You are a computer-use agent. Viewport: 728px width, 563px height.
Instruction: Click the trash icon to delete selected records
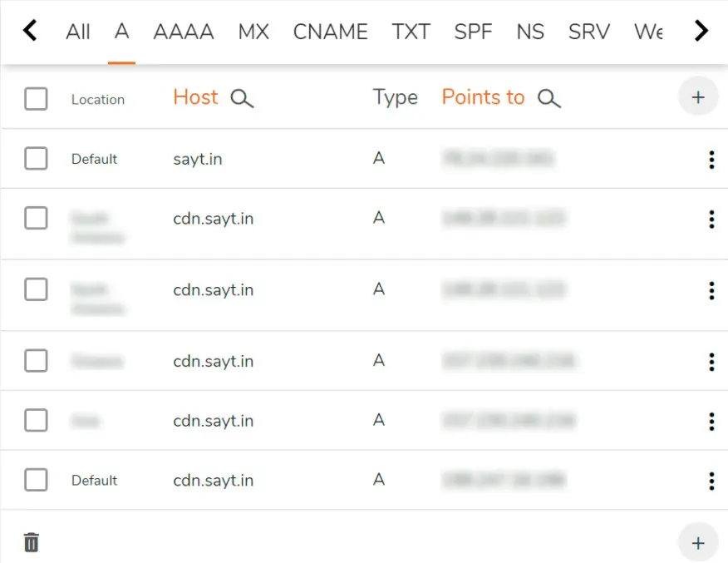[x=31, y=541]
